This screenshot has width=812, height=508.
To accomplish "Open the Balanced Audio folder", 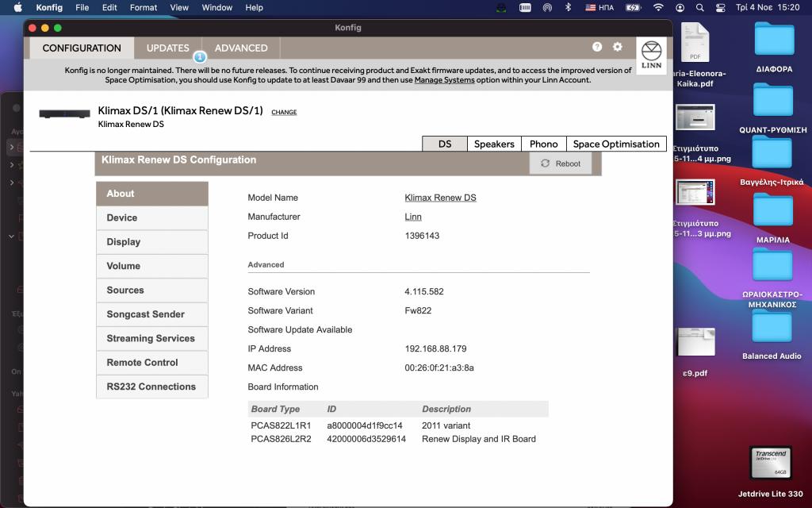I will [x=772, y=327].
